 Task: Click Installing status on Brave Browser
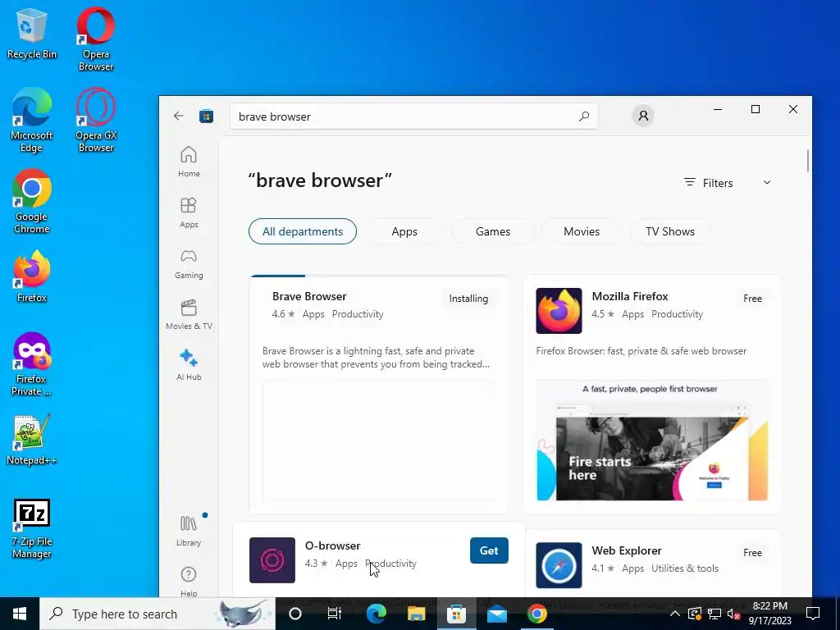pos(468,299)
